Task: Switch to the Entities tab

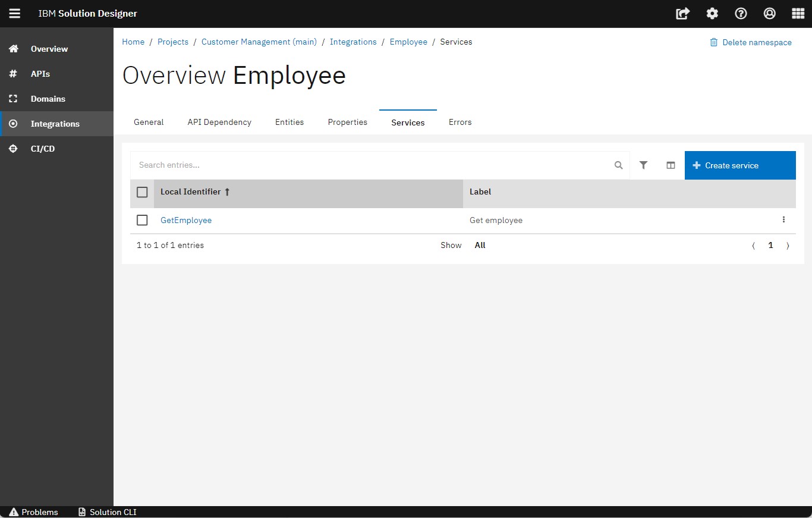Action: tap(289, 122)
